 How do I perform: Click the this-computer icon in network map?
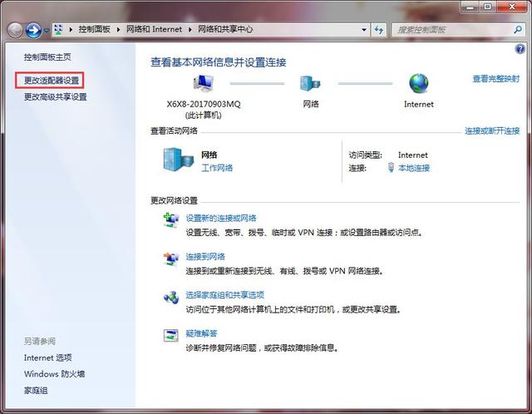203,83
